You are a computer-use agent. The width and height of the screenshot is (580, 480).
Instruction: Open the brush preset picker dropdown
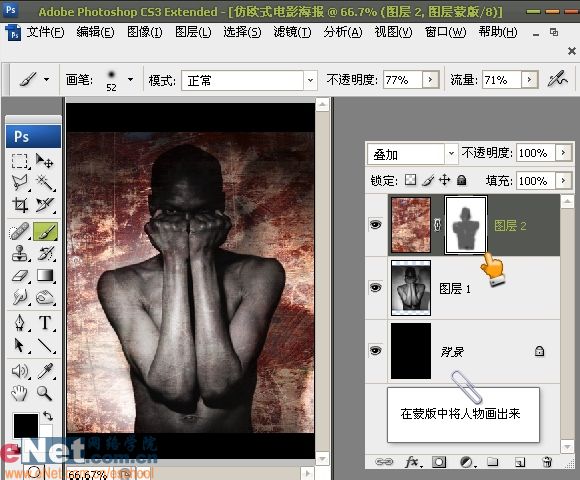(130, 79)
